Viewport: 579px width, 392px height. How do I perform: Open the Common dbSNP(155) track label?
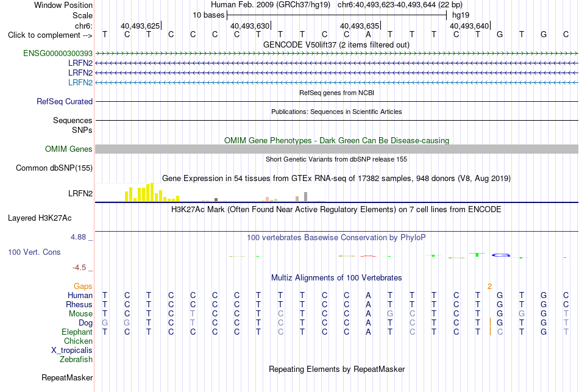(x=54, y=168)
